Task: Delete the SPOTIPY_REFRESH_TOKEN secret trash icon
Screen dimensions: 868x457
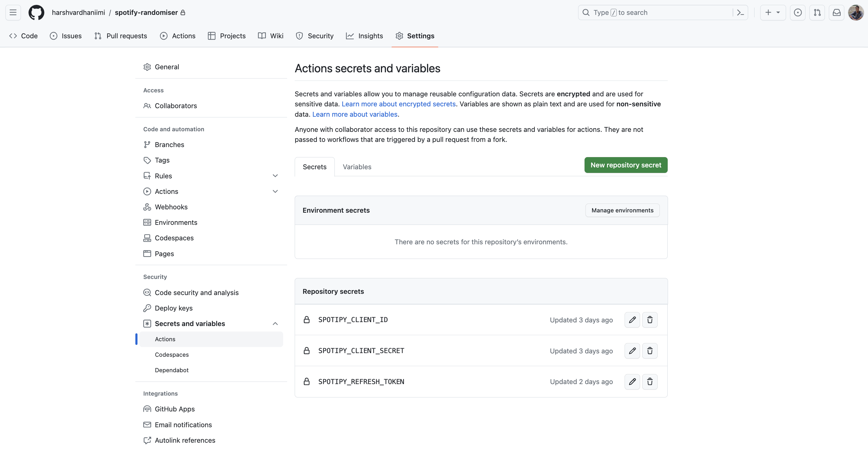Action: point(650,381)
